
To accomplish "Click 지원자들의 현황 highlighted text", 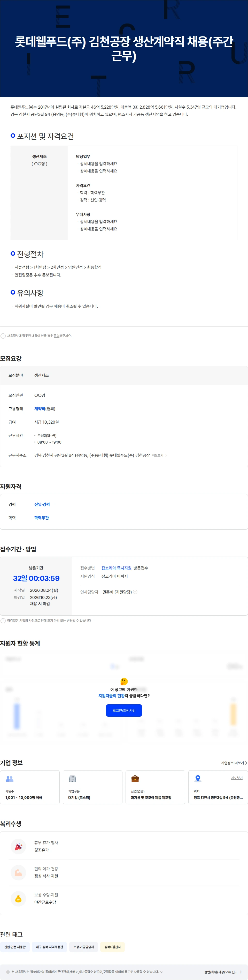I will [x=111, y=696].
